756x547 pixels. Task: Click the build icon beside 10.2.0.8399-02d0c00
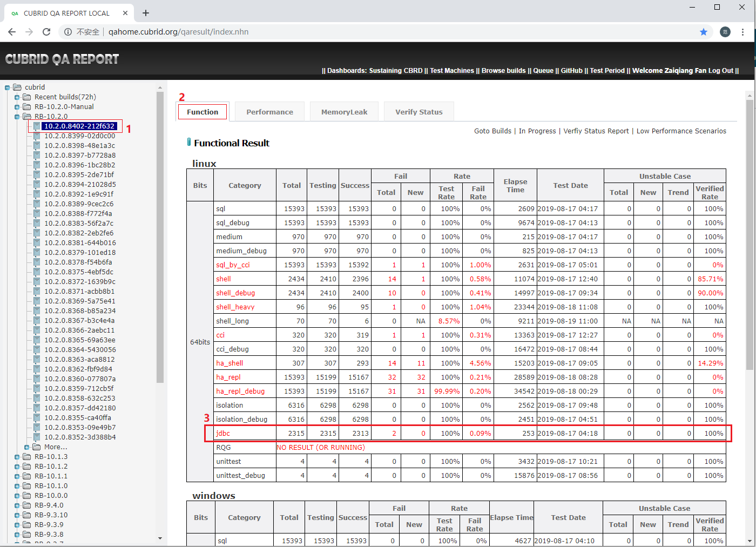pos(37,136)
